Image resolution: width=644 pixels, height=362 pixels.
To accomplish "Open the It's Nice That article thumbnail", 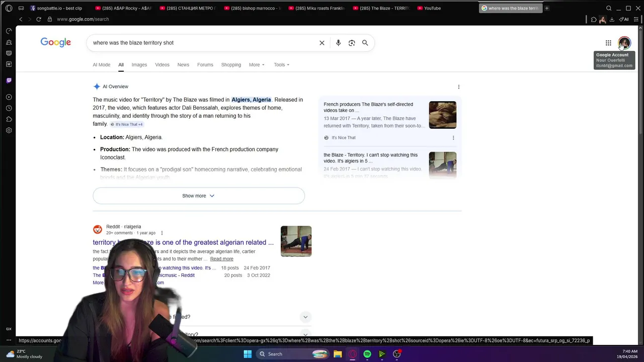I will pyautogui.click(x=443, y=115).
